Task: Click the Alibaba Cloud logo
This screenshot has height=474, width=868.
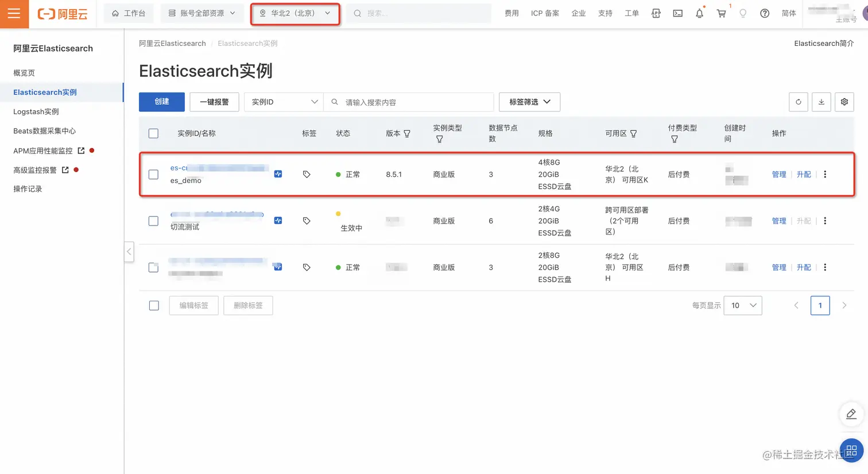Action: coord(63,14)
